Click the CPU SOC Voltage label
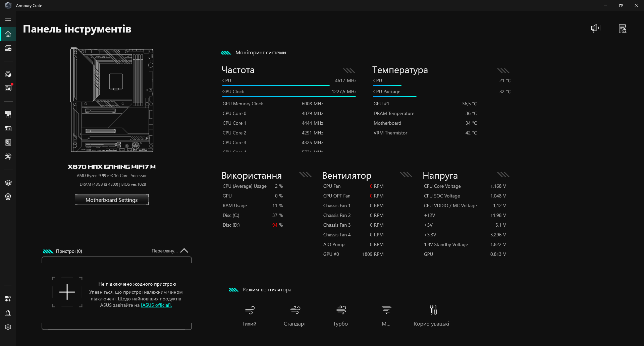The image size is (644, 346). [x=442, y=196]
